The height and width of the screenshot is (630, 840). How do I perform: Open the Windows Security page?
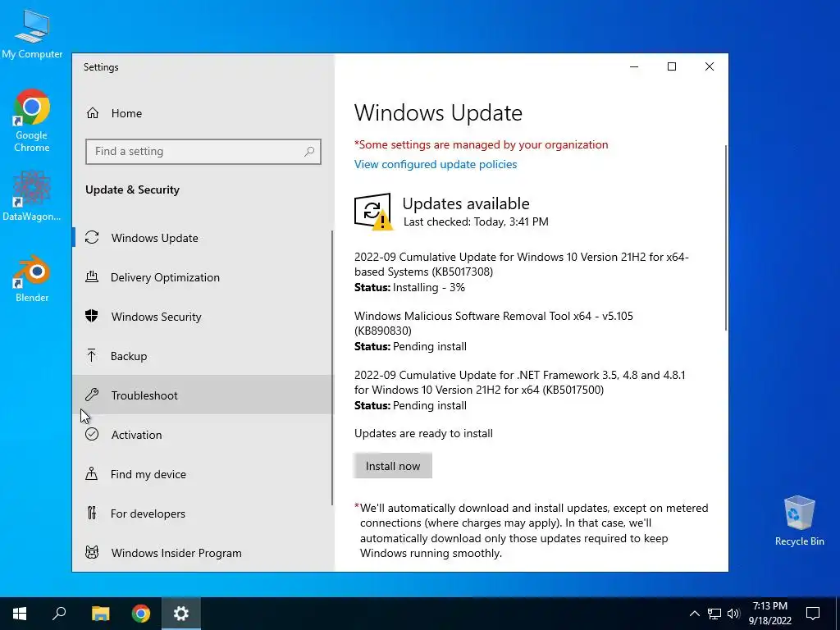203,316
